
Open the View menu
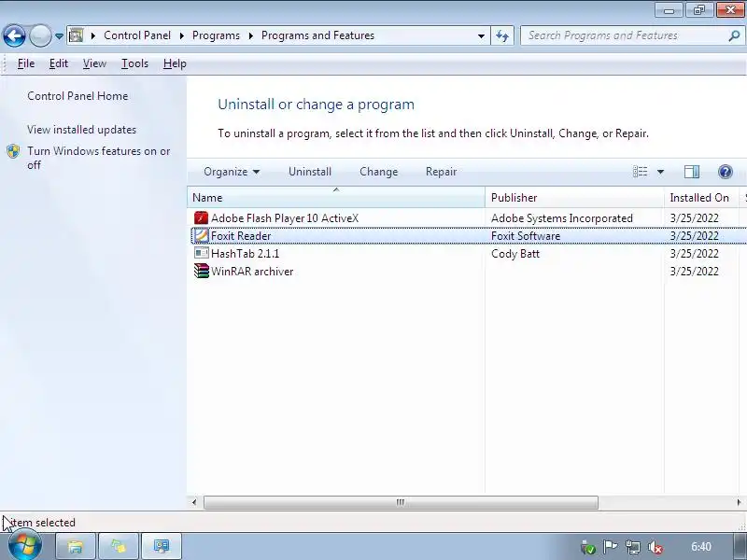click(94, 63)
